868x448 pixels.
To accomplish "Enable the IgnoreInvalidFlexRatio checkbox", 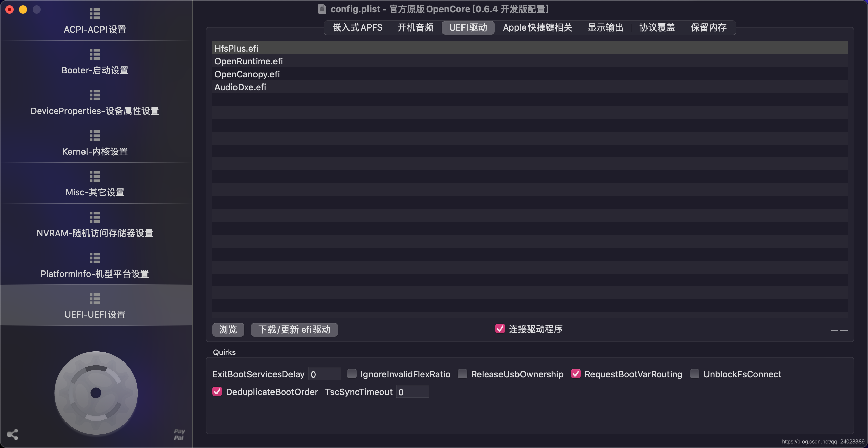I will pyautogui.click(x=352, y=374).
